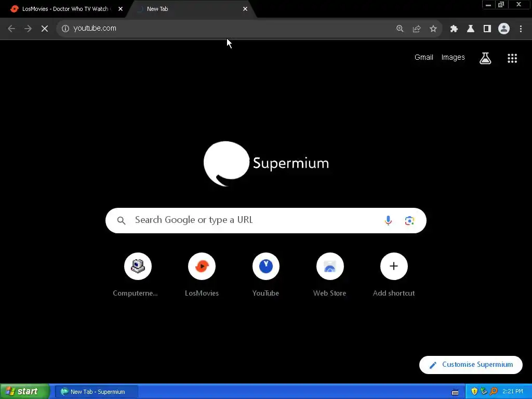Click the 2:21 PM clock
532x399 pixels.
click(513, 391)
